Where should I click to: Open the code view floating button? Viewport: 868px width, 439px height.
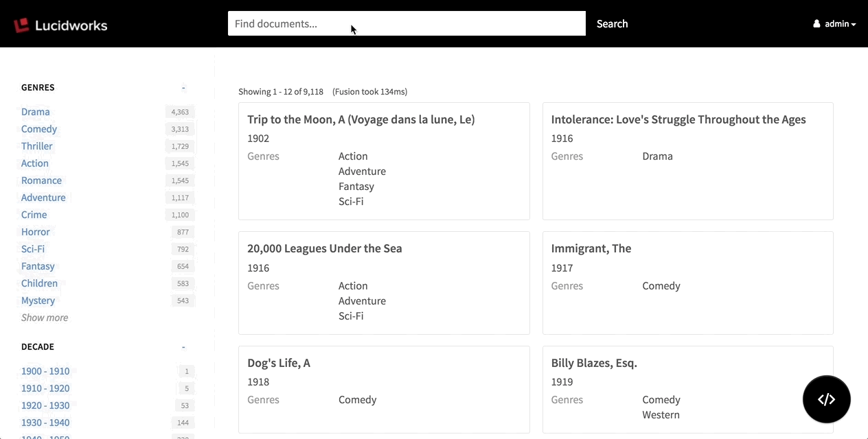(x=826, y=399)
